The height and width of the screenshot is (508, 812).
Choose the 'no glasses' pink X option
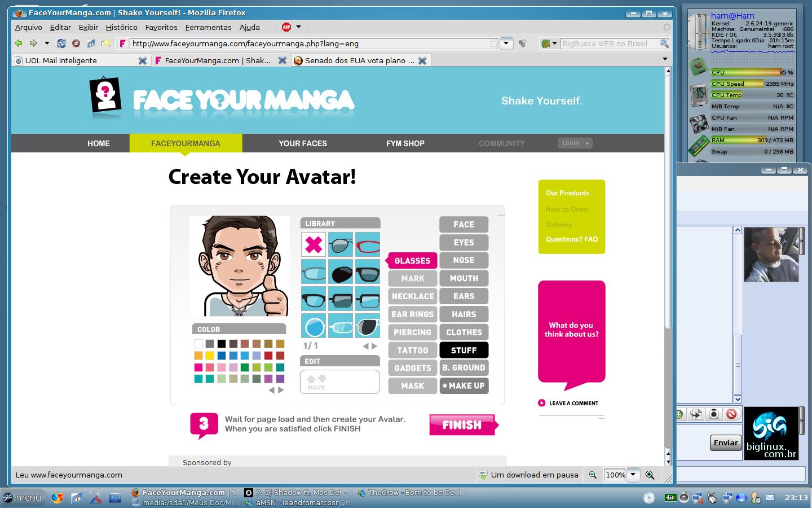click(x=314, y=244)
